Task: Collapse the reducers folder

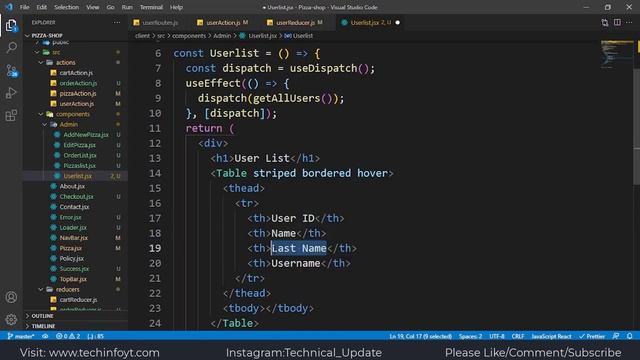Action: click(x=41, y=289)
